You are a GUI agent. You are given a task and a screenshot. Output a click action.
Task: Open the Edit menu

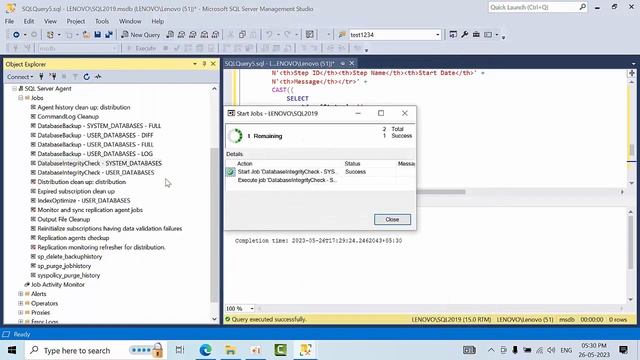pos(29,21)
